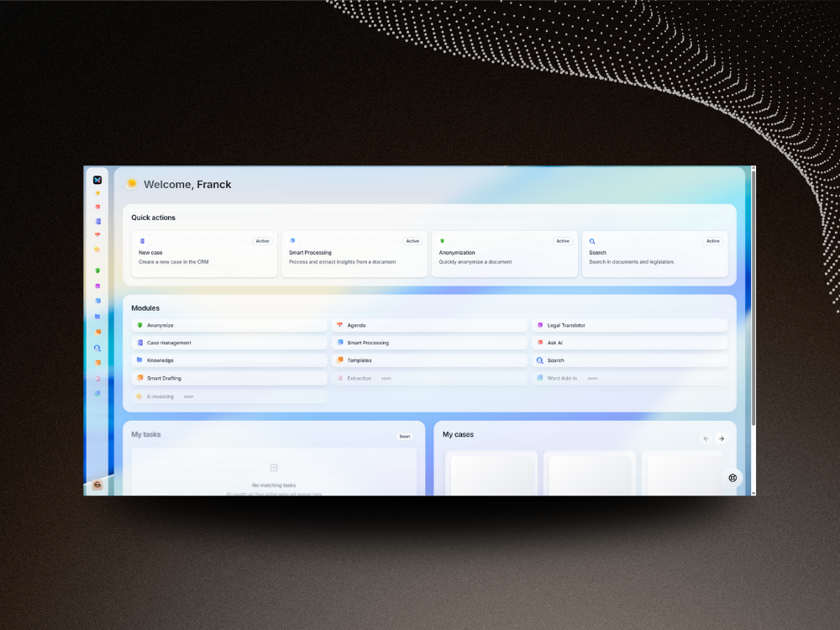Click the first case thumbnail in My cases
This screenshot has width=840, height=630.
[x=491, y=474]
